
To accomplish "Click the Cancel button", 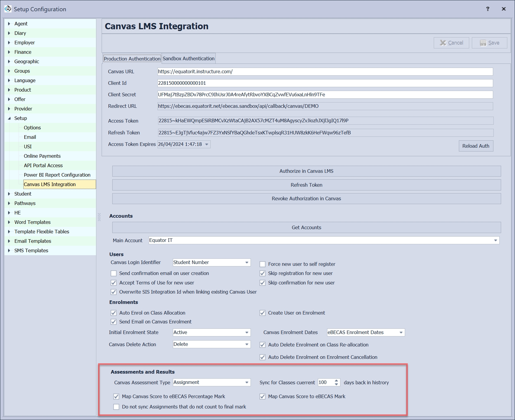I will pos(451,43).
